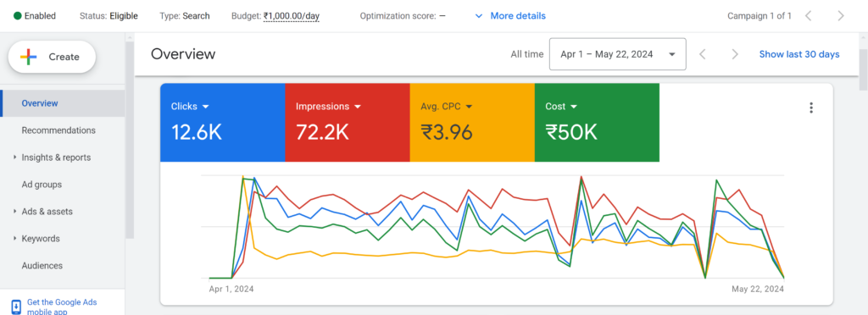868x315 pixels.
Task: Open the Impressions metric dropdown
Action: coord(358,106)
